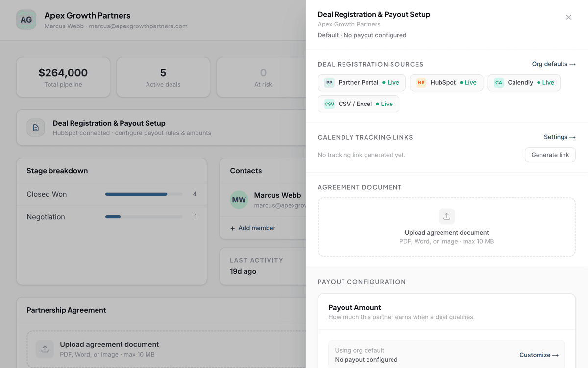588x368 pixels.
Task: Open Org defaults link
Action: point(553,64)
